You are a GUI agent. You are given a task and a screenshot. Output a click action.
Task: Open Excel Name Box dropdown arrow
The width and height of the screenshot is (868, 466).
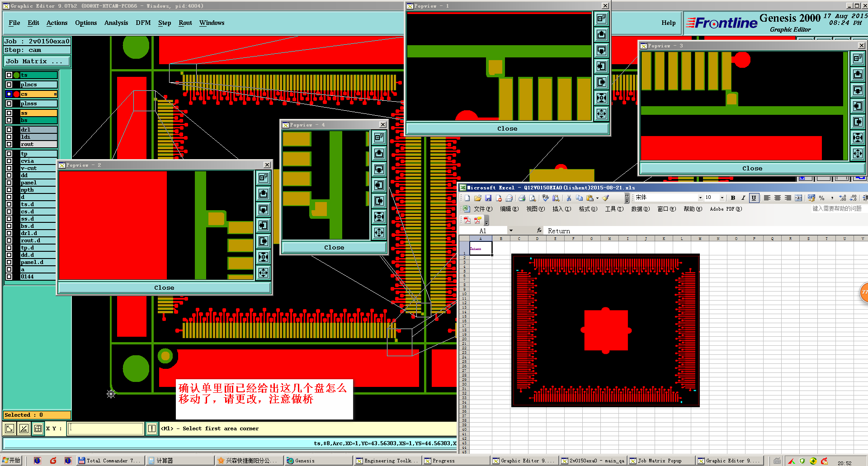[x=511, y=231]
